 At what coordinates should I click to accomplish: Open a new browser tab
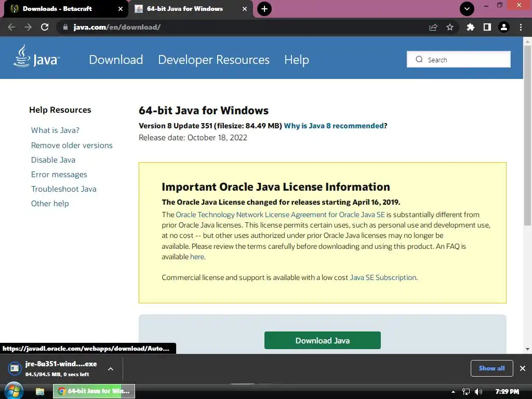click(264, 9)
